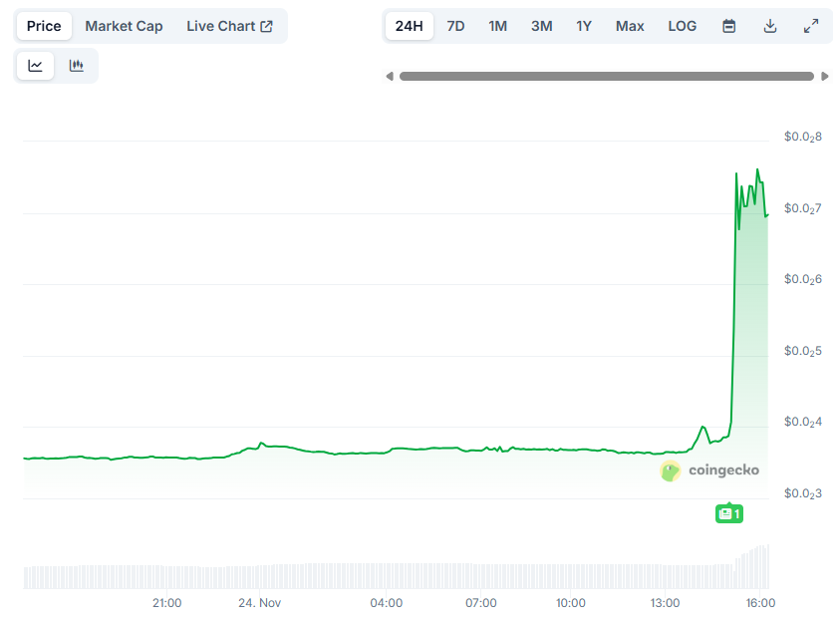
Task: Click the 1Y timeframe button
Action: 584,26
